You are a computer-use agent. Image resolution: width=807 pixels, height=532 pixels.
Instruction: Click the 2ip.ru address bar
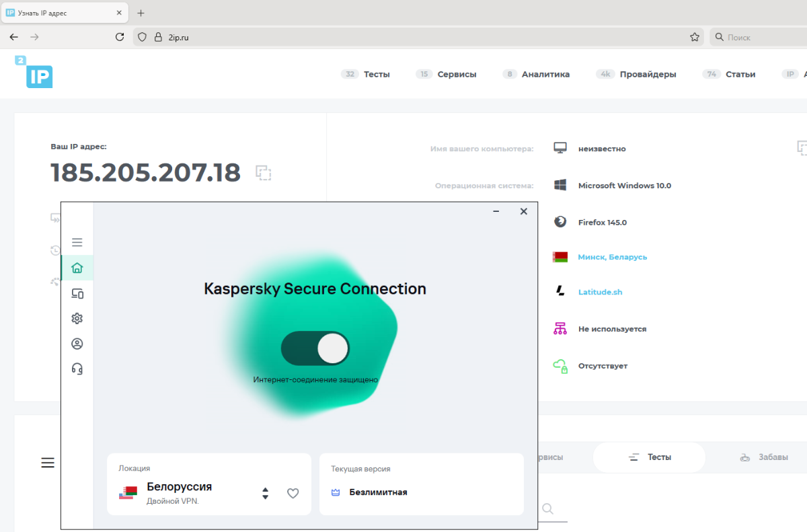pyautogui.click(x=419, y=38)
